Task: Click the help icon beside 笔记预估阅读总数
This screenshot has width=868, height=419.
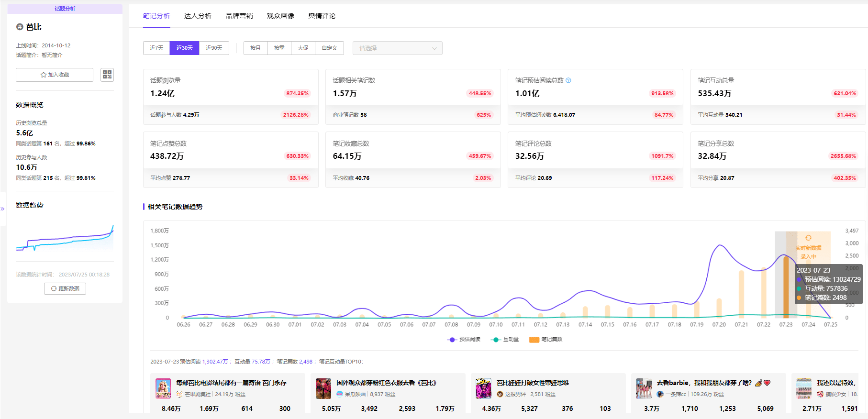Action: tap(568, 80)
